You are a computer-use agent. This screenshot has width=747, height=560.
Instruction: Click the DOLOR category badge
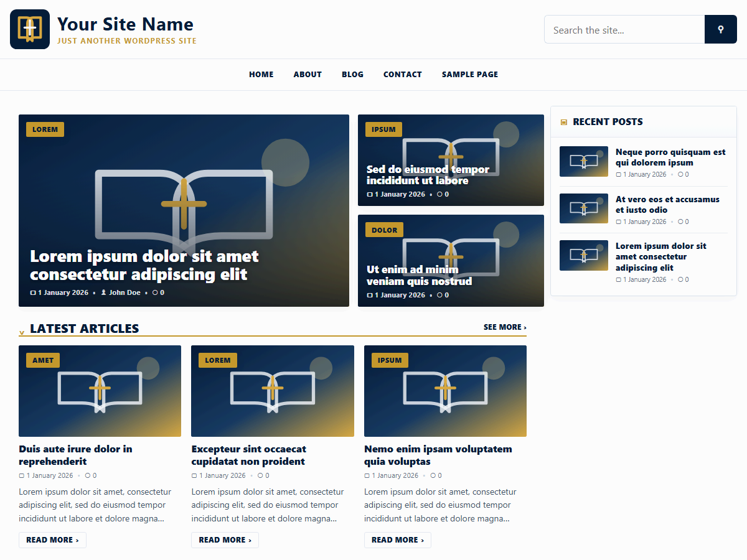384,230
